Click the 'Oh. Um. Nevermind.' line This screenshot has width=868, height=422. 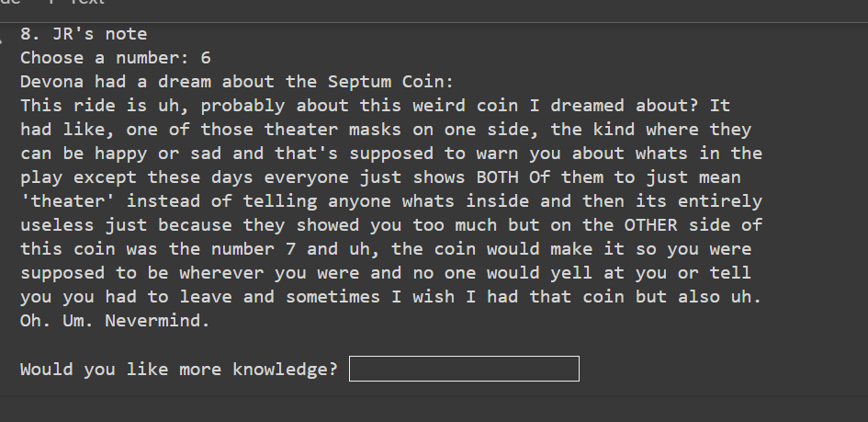tap(116, 322)
